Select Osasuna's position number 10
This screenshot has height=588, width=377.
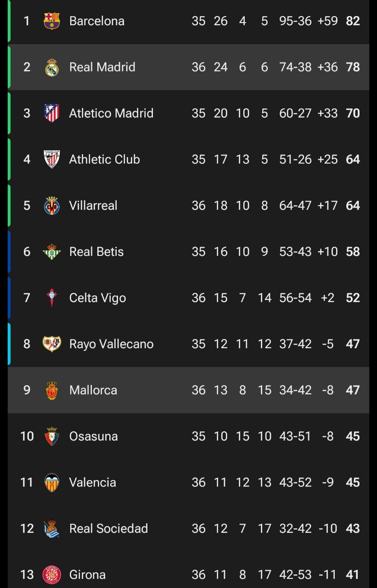(27, 436)
